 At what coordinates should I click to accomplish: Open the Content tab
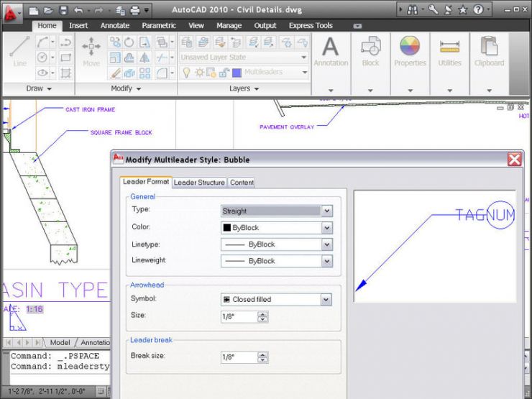point(242,183)
